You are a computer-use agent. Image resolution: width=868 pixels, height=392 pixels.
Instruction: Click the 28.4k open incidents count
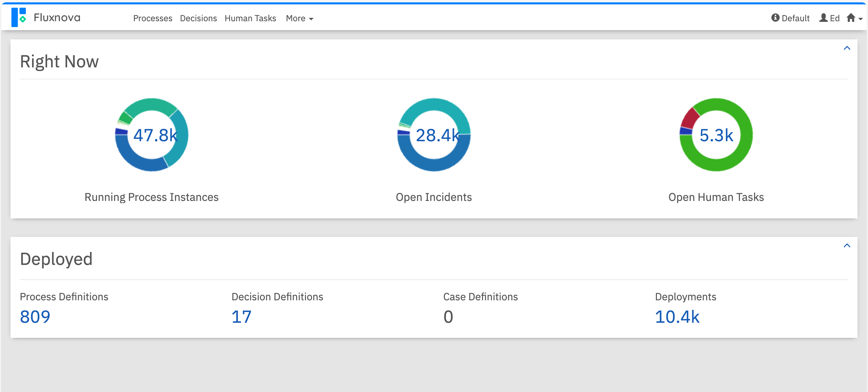coord(437,135)
